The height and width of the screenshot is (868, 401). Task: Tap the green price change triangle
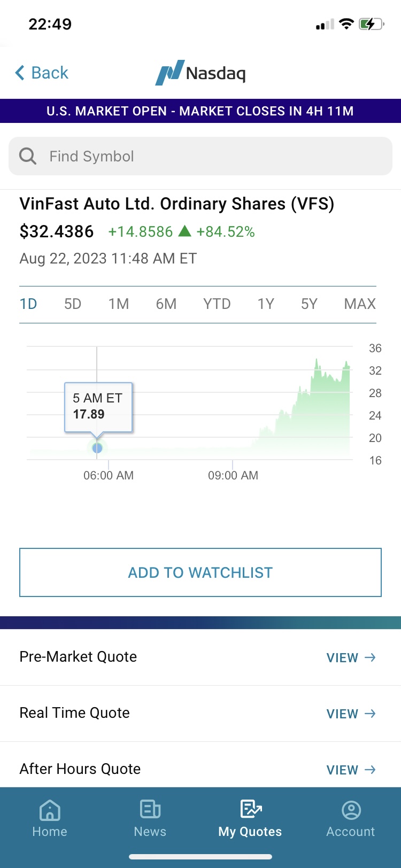[x=184, y=231]
